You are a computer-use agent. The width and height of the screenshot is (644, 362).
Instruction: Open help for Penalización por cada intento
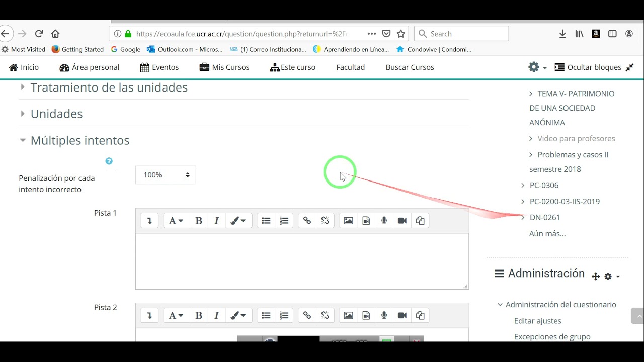click(109, 161)
